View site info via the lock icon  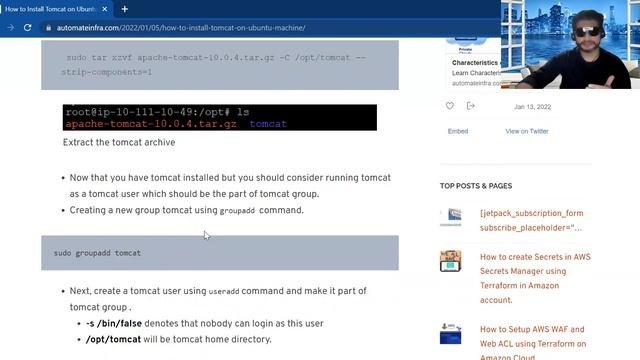[49, 28]
